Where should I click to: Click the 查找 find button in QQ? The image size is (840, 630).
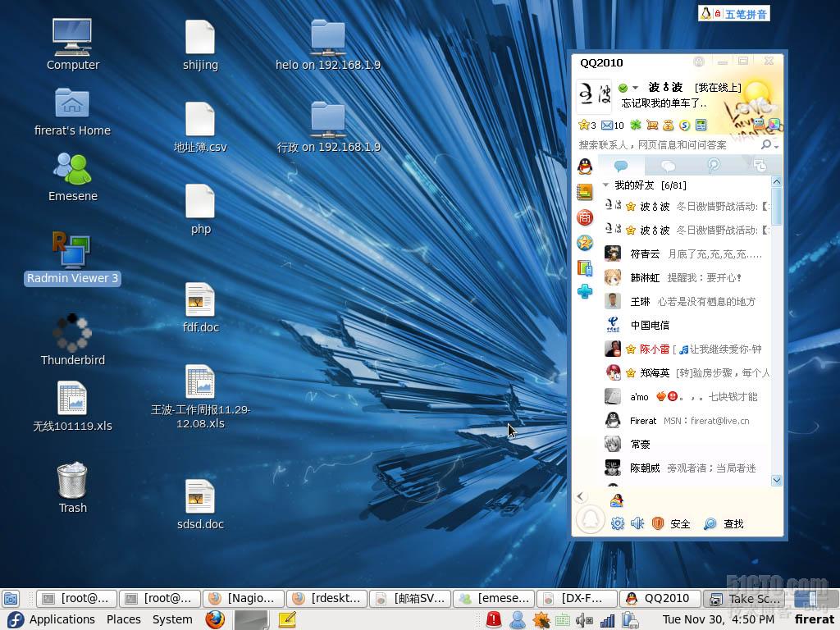[x=724, y=523]
